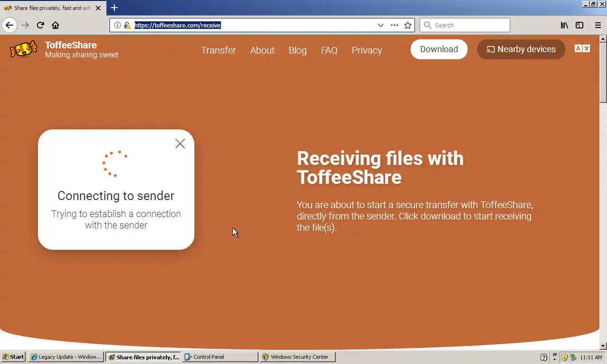The height and width of the screenshot is (364, 607).
Task: Open a new tab with plus icon
Action: point(114,8)
